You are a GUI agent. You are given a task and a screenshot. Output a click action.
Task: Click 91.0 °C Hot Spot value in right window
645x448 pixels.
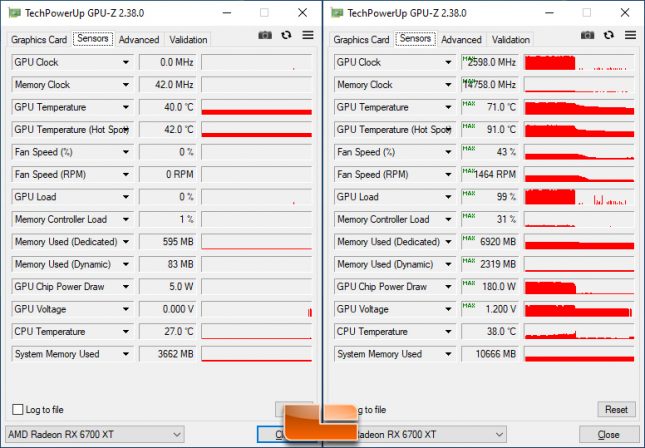click(x=490, y=130)
